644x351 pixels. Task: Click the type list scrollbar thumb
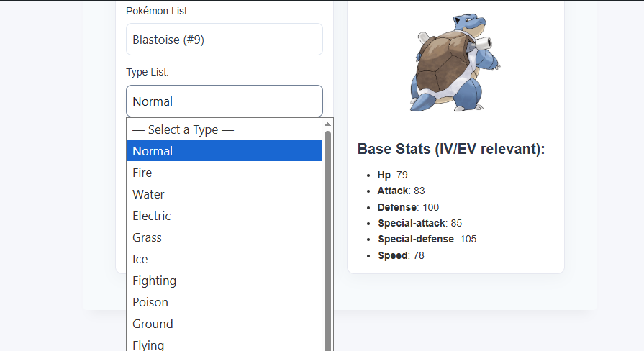[x=328, y=237]
